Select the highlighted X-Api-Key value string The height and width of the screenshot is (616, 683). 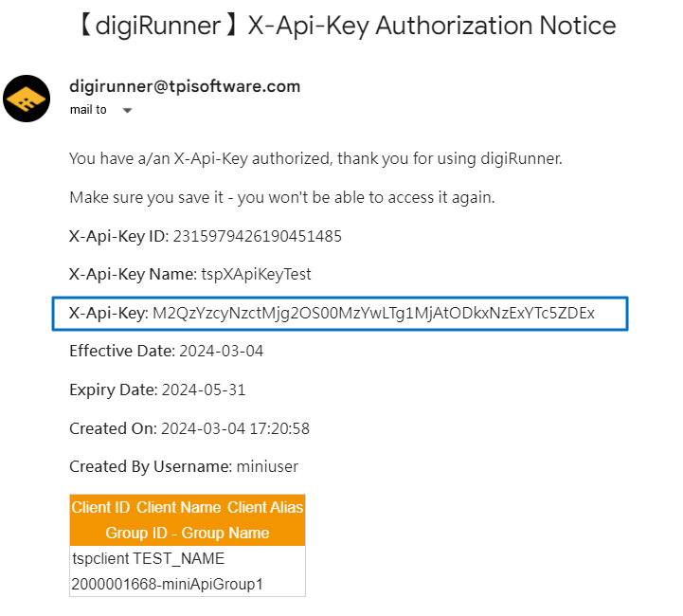point(373,313)
